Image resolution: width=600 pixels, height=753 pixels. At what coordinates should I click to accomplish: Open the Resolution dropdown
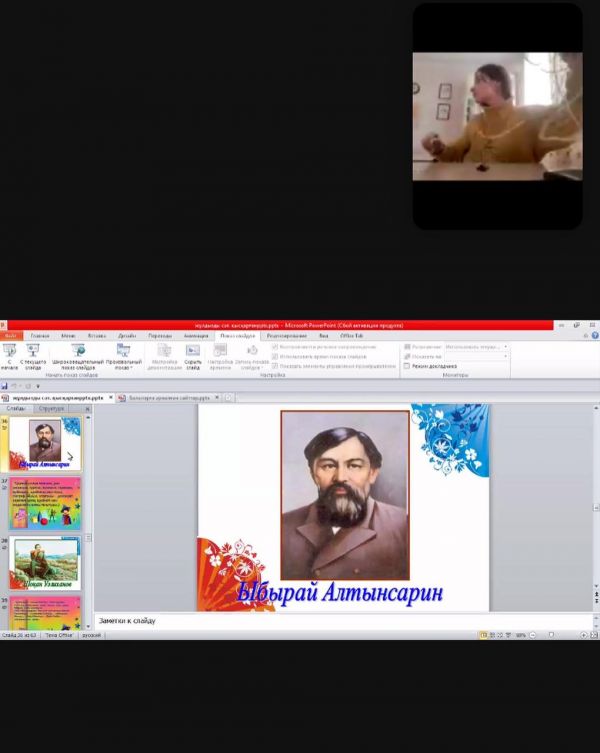click(506, 347)
